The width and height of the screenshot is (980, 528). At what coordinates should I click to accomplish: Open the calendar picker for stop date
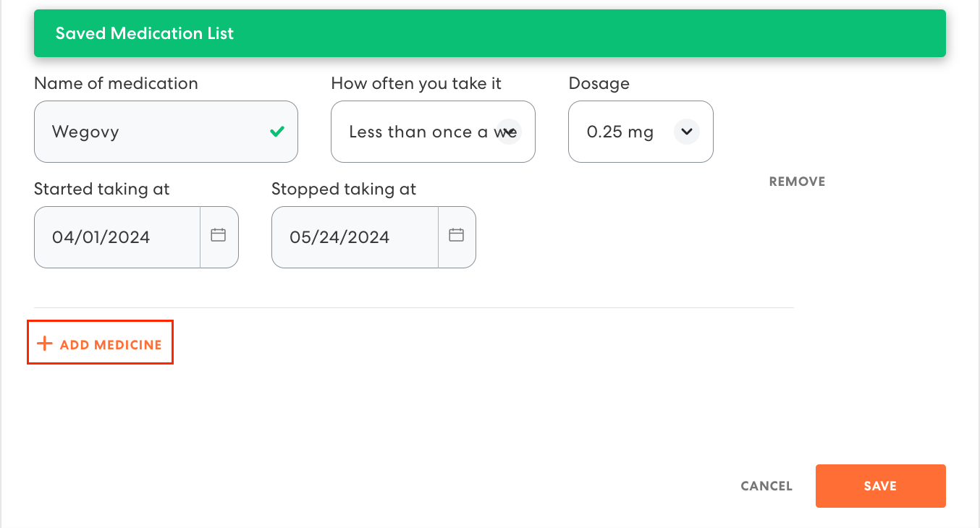tap(456, 235)
